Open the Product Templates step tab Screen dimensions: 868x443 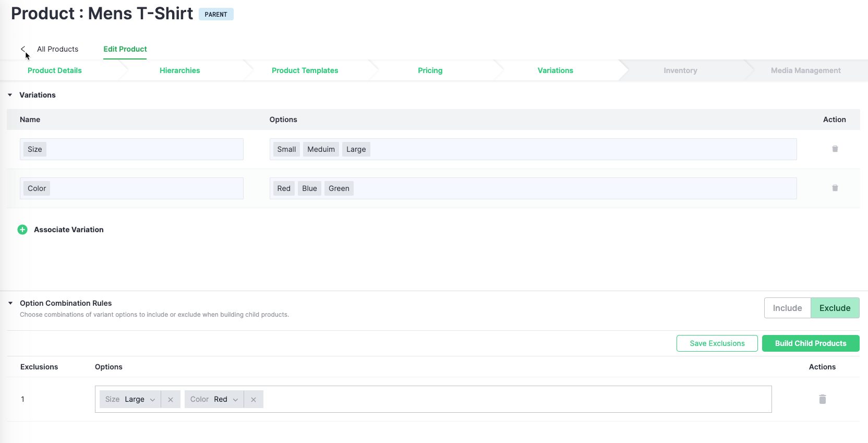pos(305,70)
